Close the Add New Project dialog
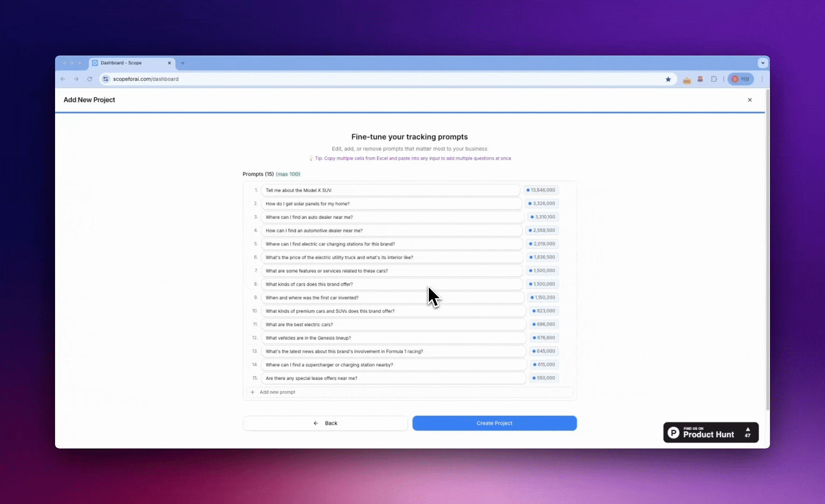 point(750,99)
